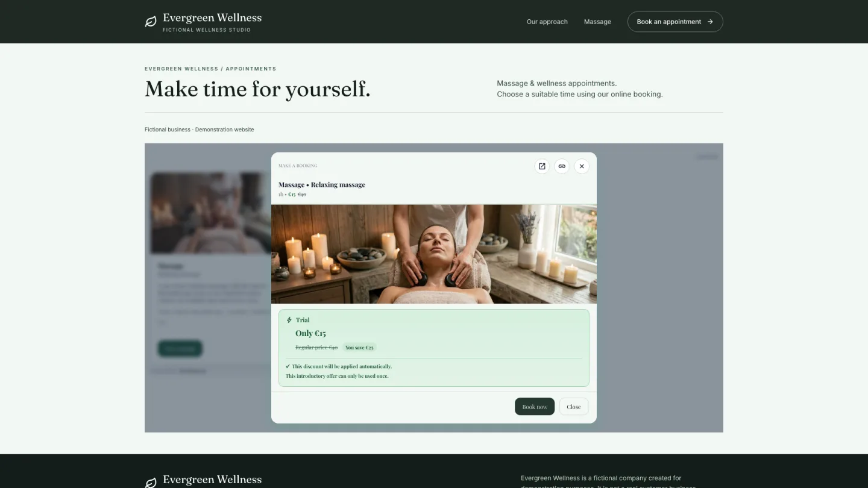Open the Book an appointment header button
868x488 pixels.
pyautogui.click(x=675, y=22)
